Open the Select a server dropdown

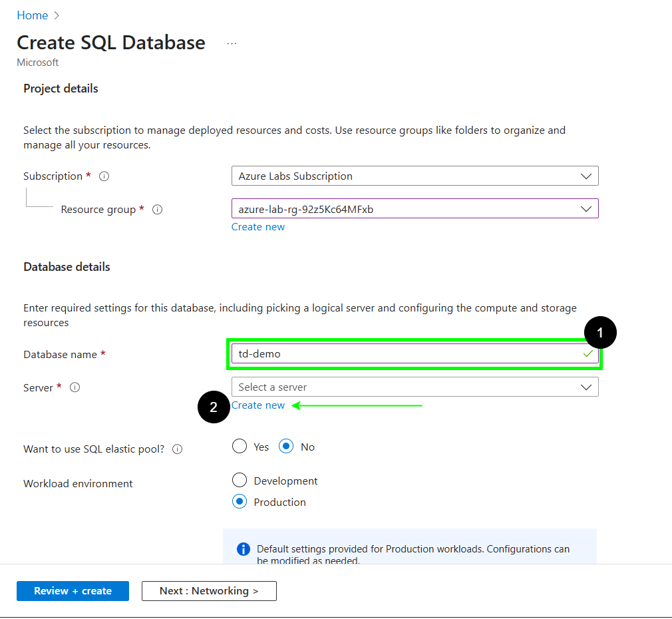(x=415, y=387)
